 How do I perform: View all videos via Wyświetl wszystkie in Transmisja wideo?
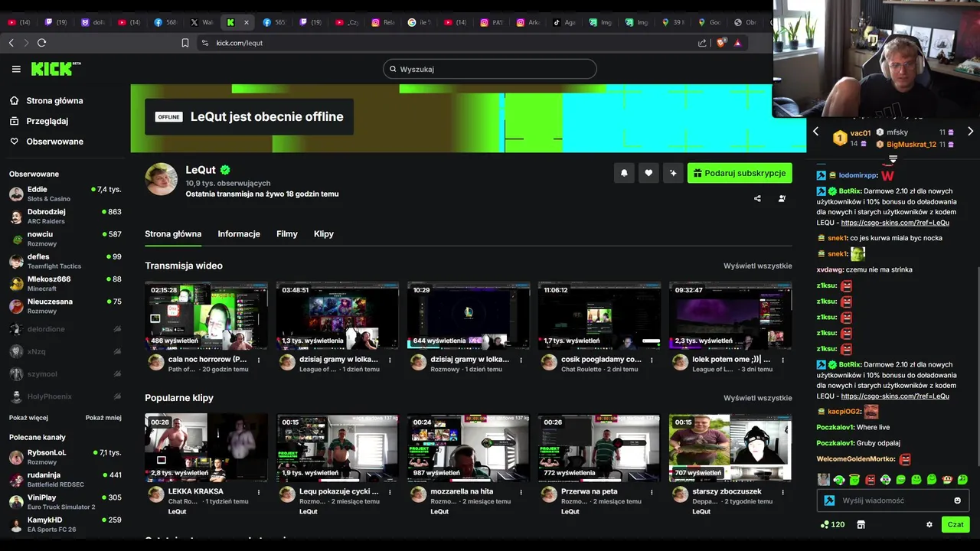click(x=758, y=266)
